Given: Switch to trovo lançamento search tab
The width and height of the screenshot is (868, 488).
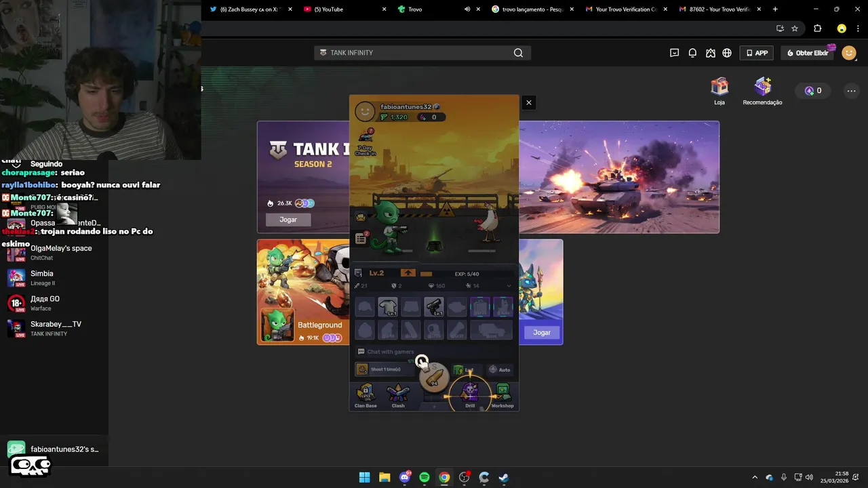Looking at the screenshot, I should click(x=532, y=9).
